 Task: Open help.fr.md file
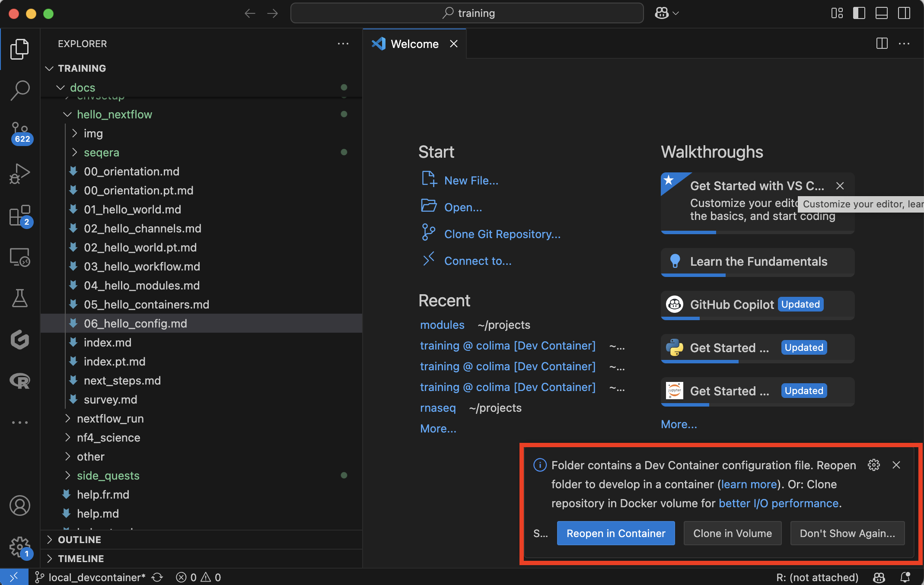coord(201,495)
